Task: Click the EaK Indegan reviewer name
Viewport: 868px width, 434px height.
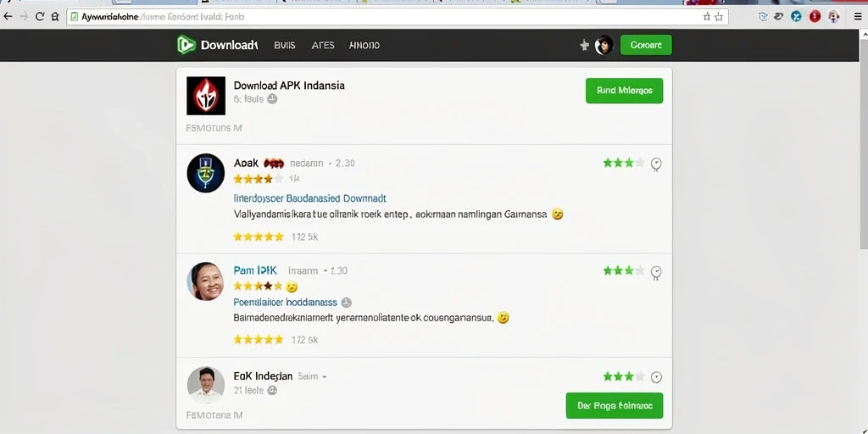Action: [263, 376]
